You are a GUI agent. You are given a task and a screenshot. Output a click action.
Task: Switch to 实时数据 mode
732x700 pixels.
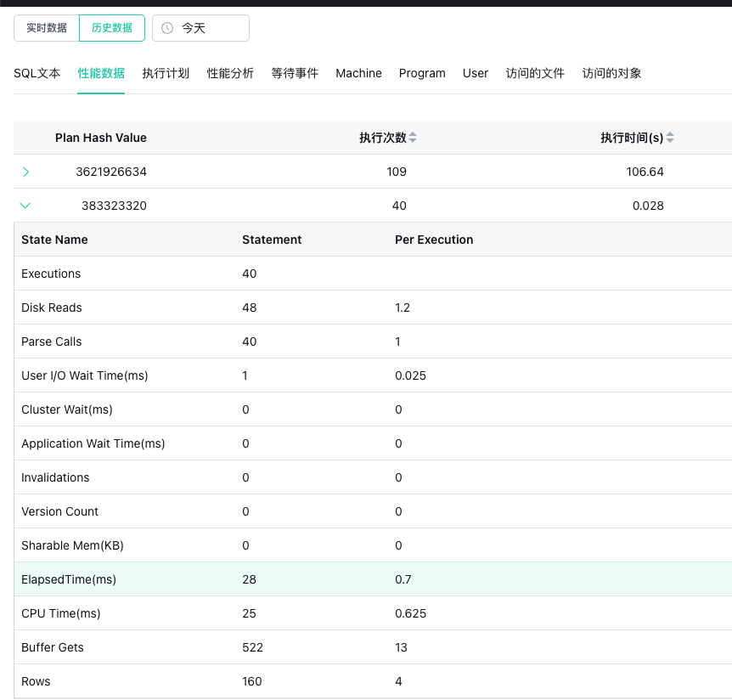pyautogui.click(x=47, y=28)
